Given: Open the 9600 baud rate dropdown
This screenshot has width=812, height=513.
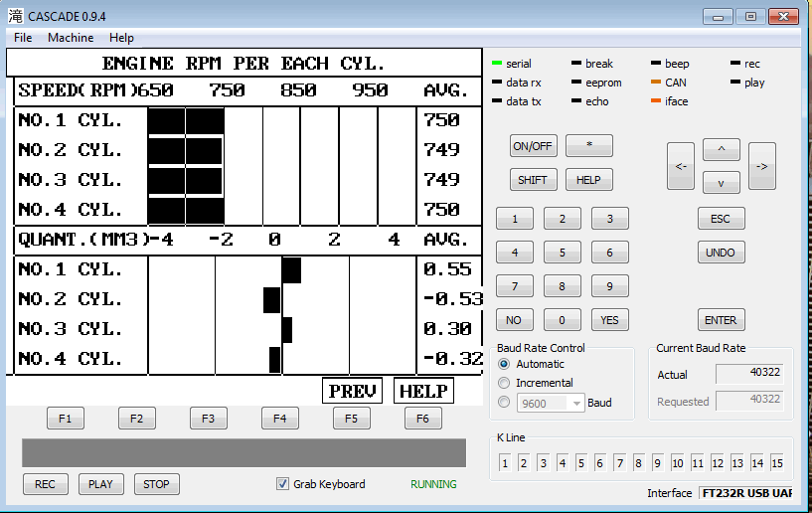Looking at the screenshot, I should 576,403.
